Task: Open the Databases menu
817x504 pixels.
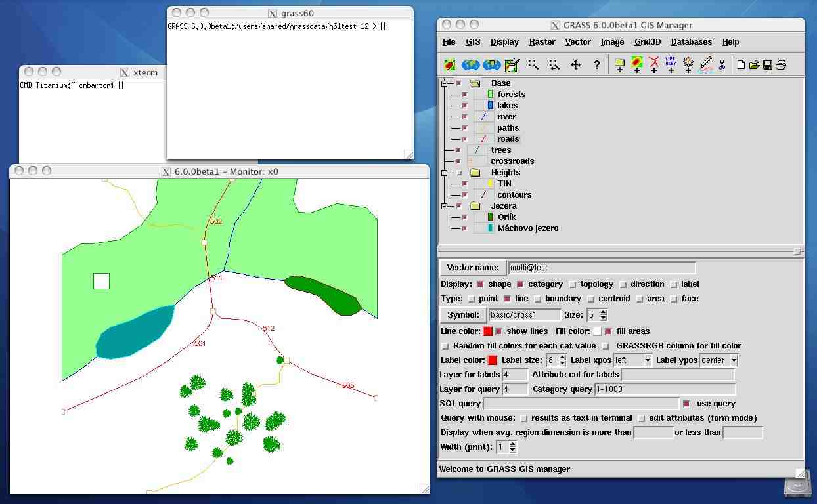Action: (x=691, y=41)
